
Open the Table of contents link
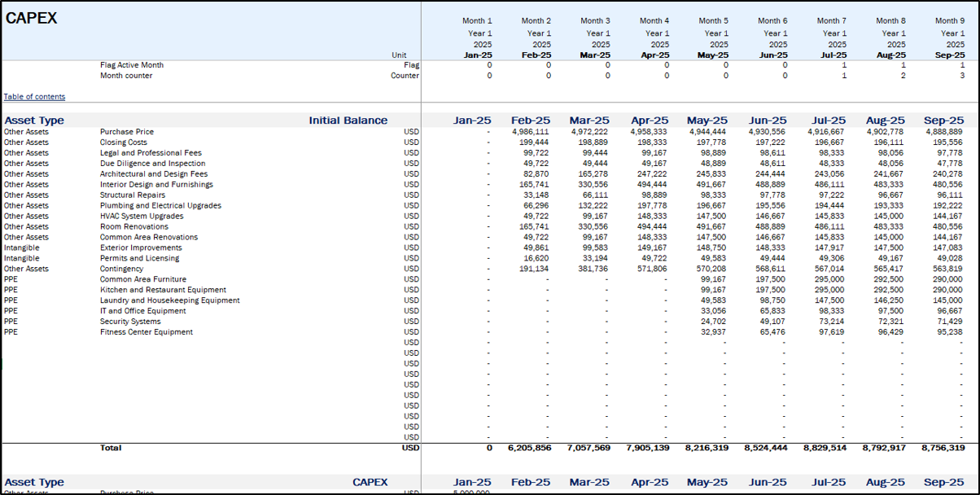(34, 97)
